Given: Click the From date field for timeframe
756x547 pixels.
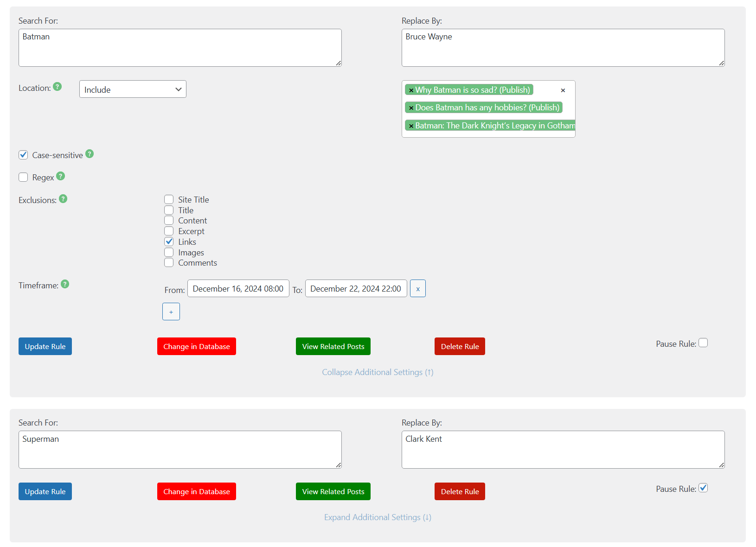Looking at the screenshot, I should click(238, 289).
